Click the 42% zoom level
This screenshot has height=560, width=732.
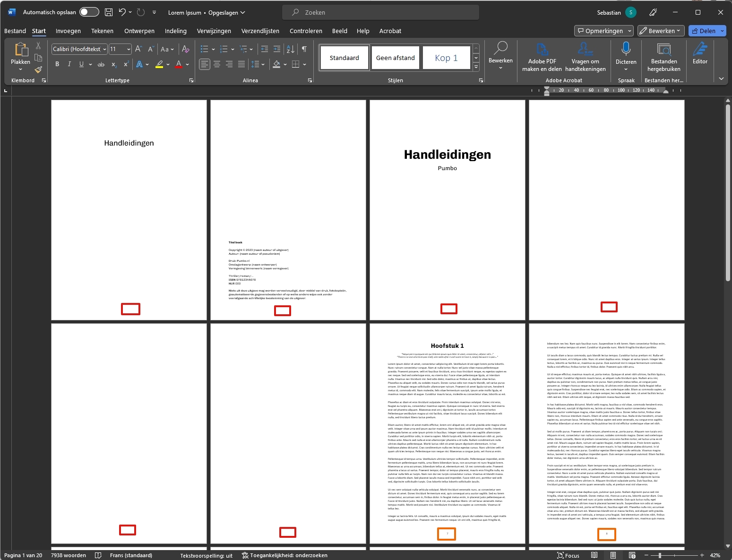pos(715,555)
